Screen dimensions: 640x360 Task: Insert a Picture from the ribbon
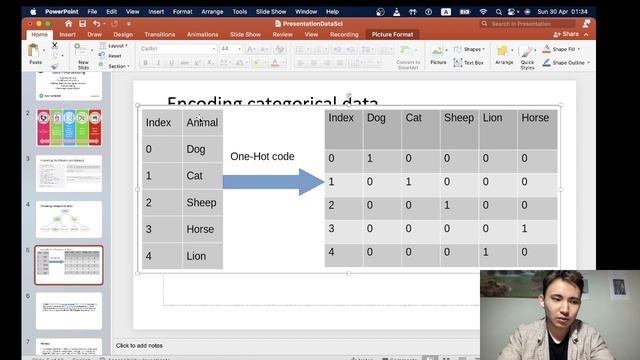pos(438,55)
